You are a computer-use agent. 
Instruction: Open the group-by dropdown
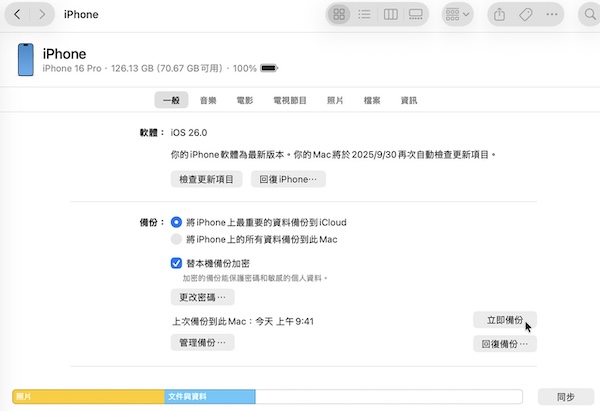point(457,15)
